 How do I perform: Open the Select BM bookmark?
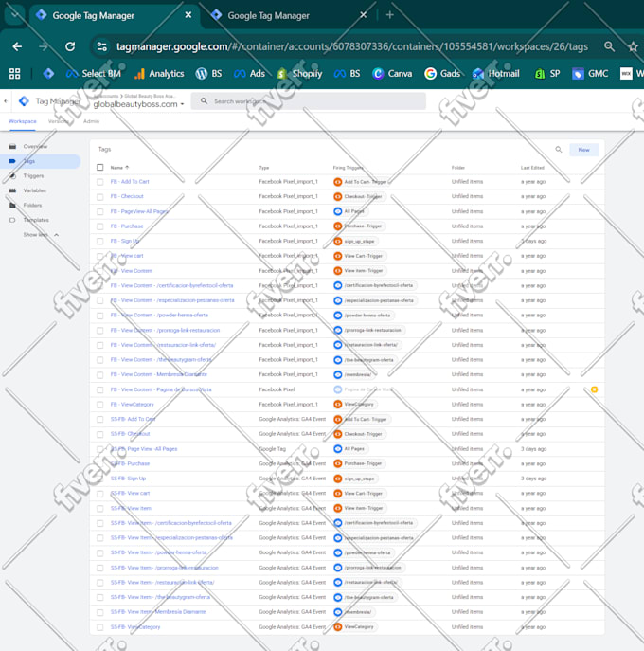[94, 74]
